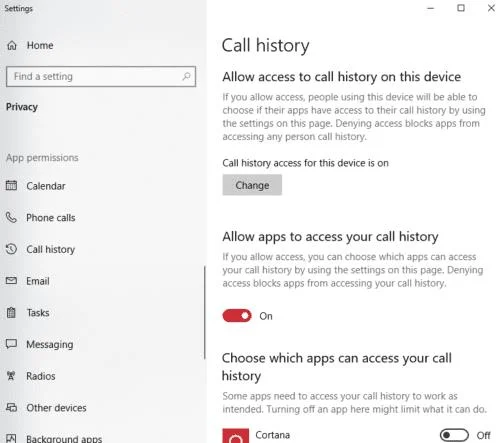Open Home settings page
The height and width of the screenshot is (443, 500).
pyautogui.click(x=40, y=45)
